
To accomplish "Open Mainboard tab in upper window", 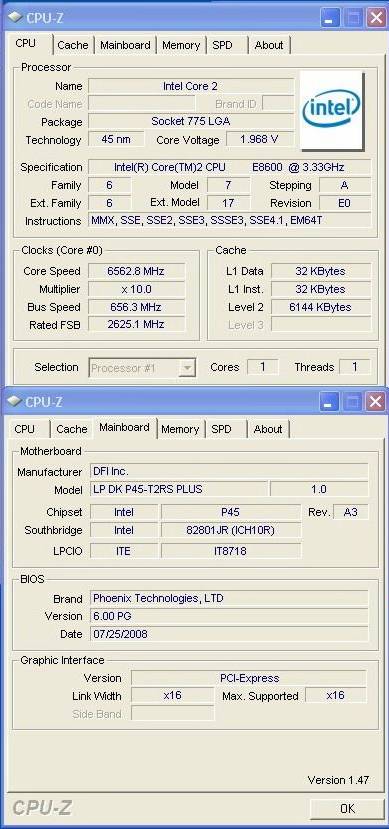I will [125, 45].
